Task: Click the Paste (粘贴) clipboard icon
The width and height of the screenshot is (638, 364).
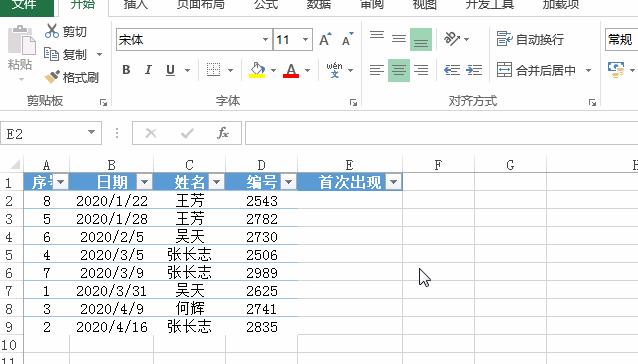Action: point(21,41)
